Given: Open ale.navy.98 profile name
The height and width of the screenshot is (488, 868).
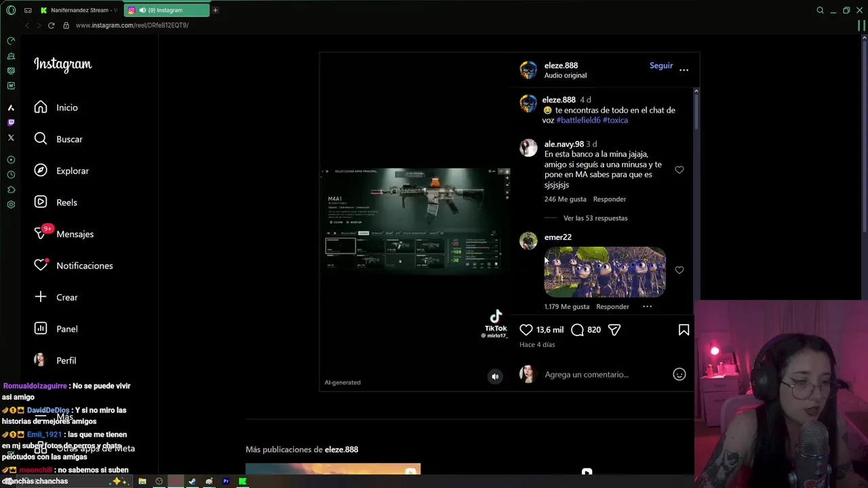Looking at the screenshot, I should pos(564,144).
